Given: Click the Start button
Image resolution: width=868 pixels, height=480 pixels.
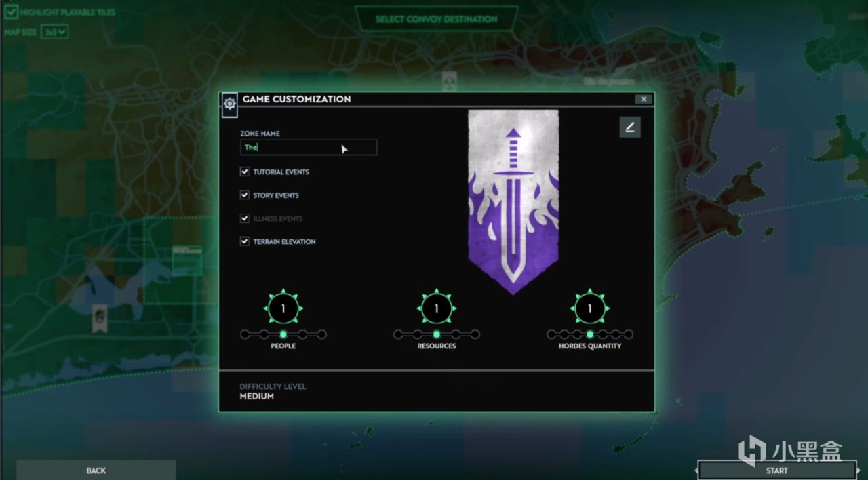Looking at the screenshot, I should [x=777, y=470].
